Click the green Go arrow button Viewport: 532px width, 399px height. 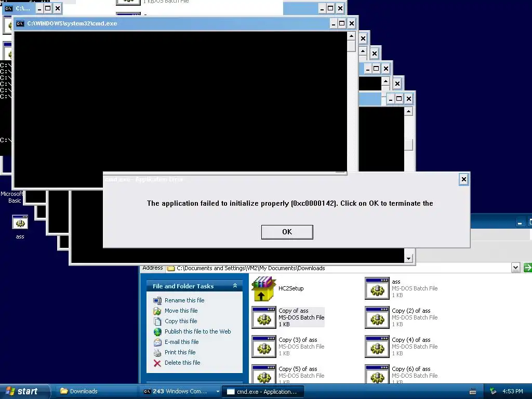click(528, 268)
